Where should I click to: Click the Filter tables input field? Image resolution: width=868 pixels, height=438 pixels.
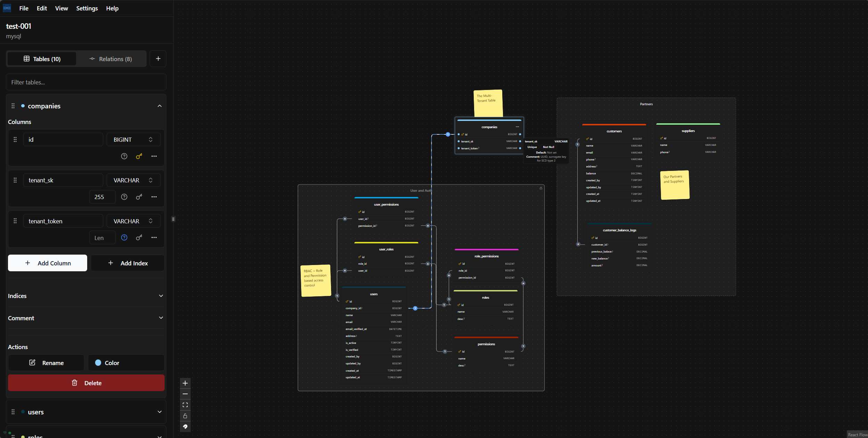(86, 82)
